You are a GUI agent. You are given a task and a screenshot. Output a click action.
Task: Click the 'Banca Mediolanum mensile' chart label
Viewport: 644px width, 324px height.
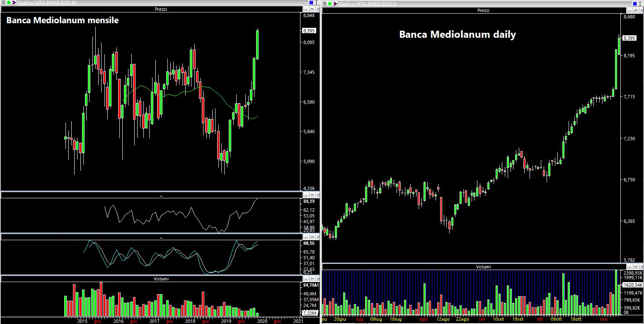(x=63, y=20)
